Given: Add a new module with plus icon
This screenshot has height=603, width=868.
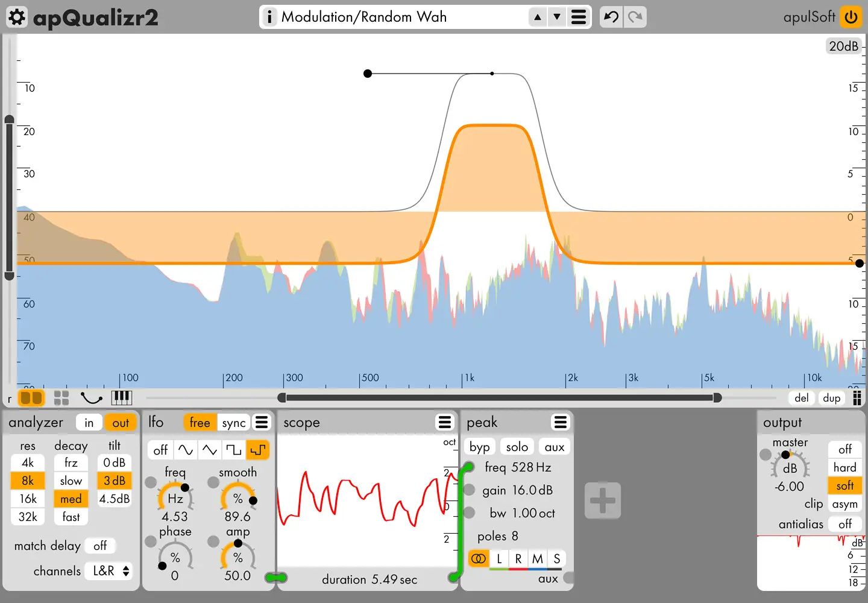Looking at the screenshot, I should point(603,500).
